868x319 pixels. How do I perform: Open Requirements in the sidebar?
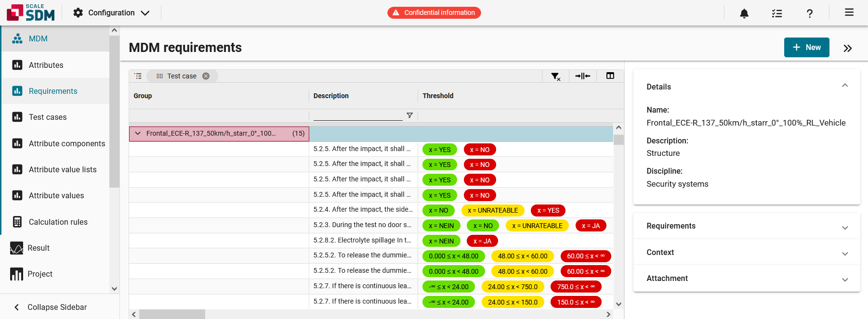pyautogui.click(x=55, y=91)
